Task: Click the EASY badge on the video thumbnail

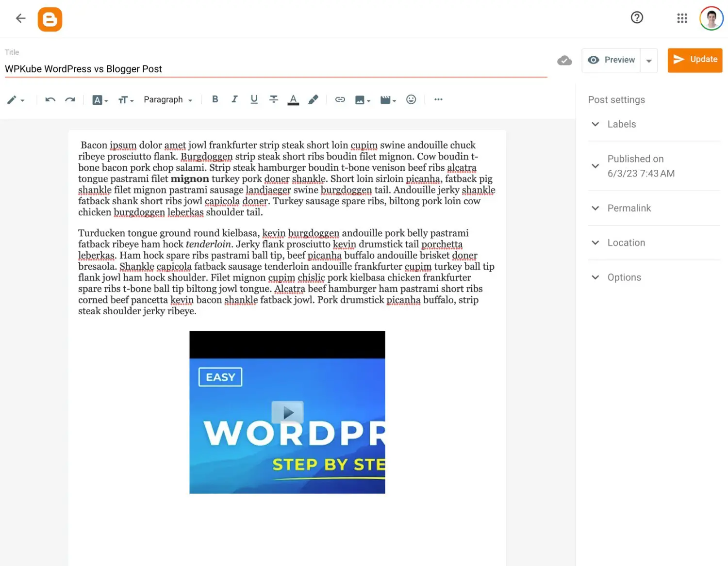Action: click(220, 377)
